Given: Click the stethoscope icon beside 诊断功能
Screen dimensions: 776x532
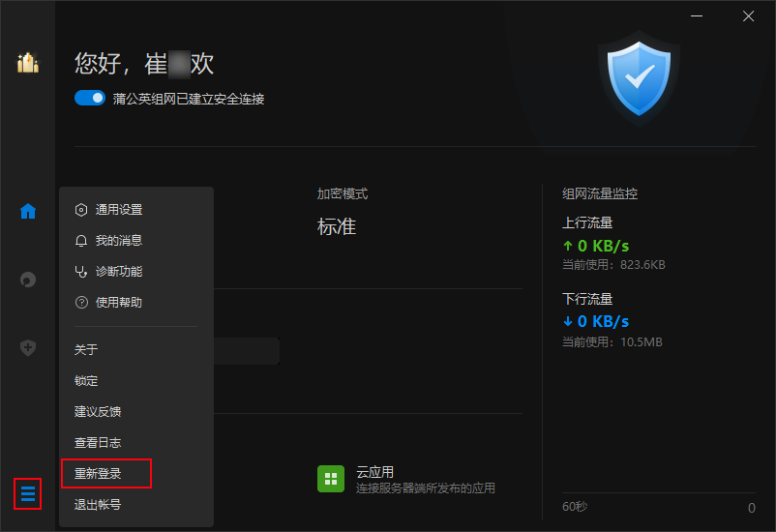Looking at the screenshot, I should tap(81, 272).
